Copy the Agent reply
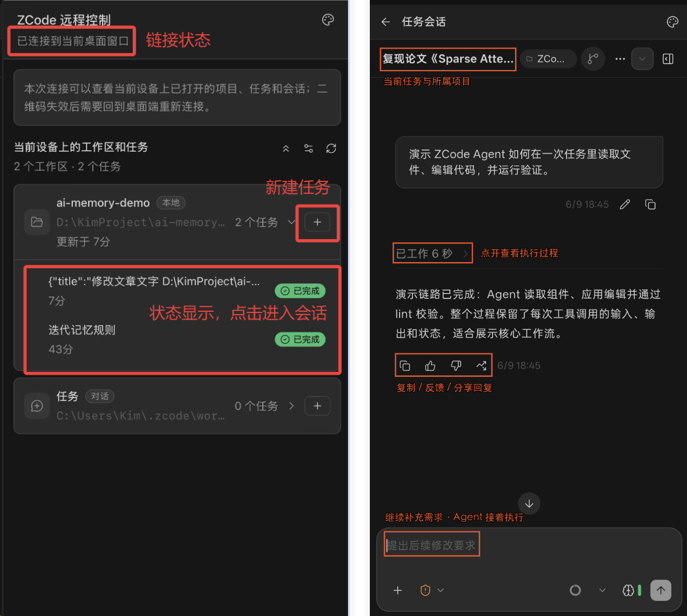The height and width of the screenshot is (616, 687). click(405, 366)
